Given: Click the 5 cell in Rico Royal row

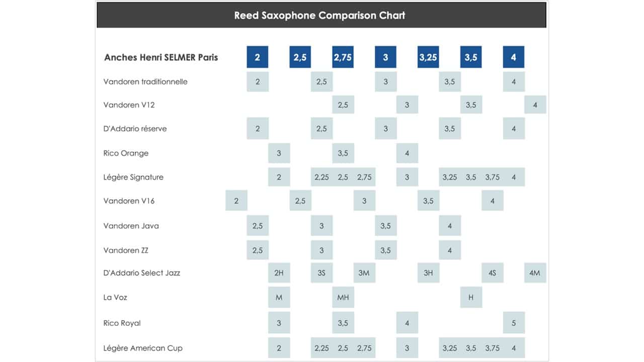Looking at the screenshot, I should pos(514,323).
